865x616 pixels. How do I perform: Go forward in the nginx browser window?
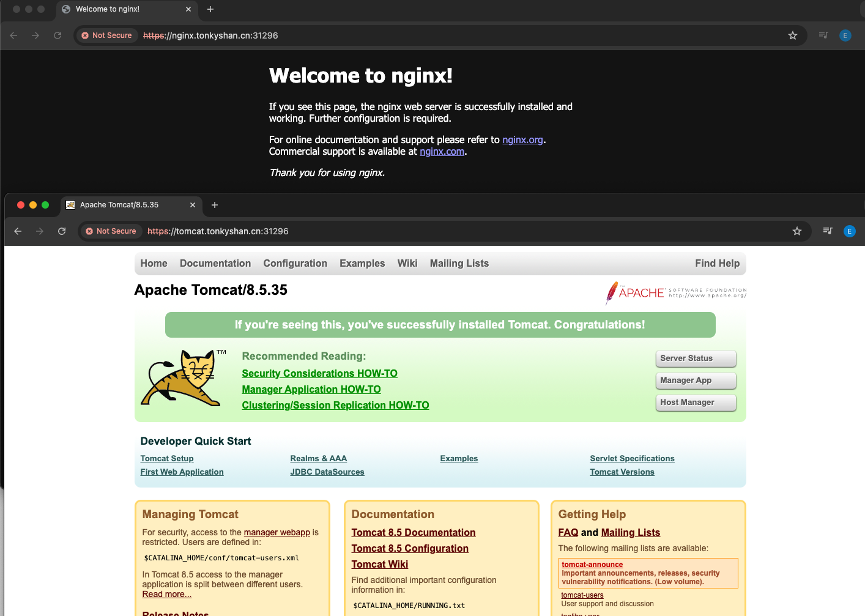[35, 35]
